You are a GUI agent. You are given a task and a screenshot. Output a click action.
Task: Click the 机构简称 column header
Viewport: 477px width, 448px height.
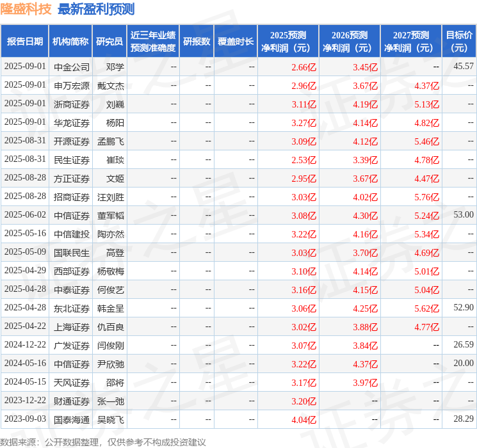(70, 42)
